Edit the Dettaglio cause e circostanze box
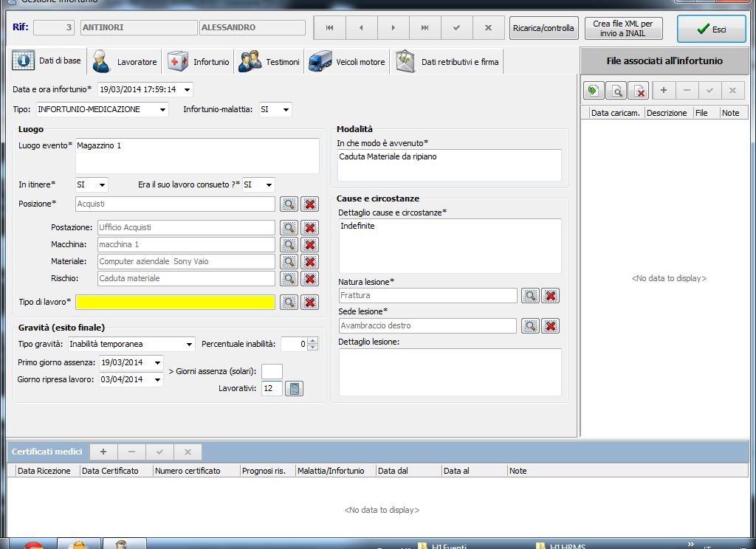756x549 pixels. 450,246
